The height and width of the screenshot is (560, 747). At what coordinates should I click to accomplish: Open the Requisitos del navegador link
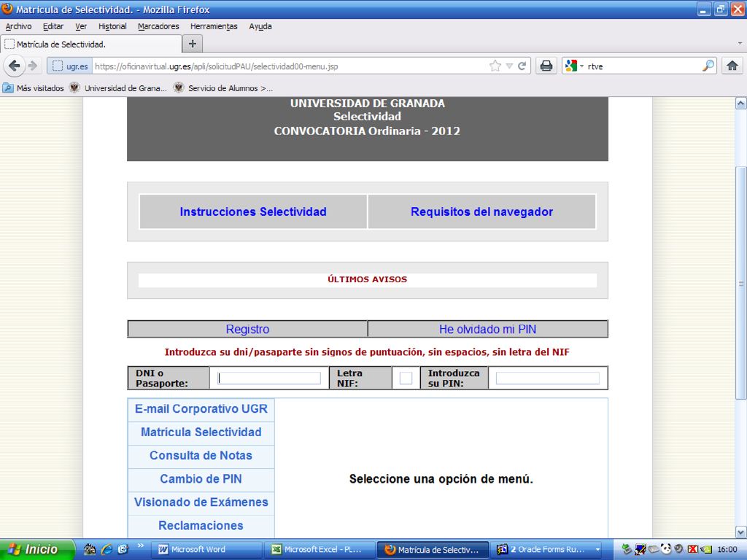[x=481, y=212]
